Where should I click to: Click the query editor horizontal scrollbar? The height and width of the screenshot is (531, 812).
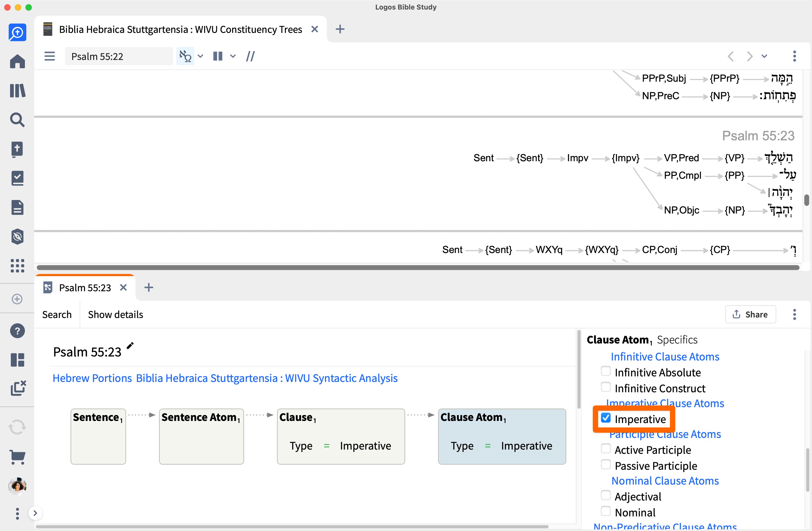tap(292, 526)
